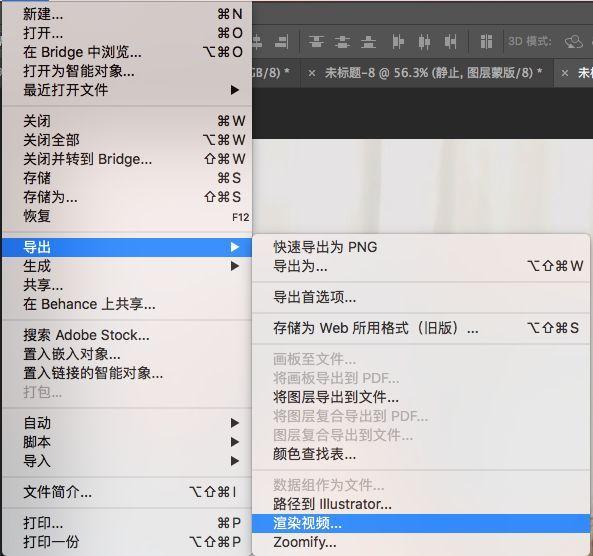Viewport: 593px width, 556px height.
Task: Select 打开为智能对象... menu item
Action: [127, 71]
